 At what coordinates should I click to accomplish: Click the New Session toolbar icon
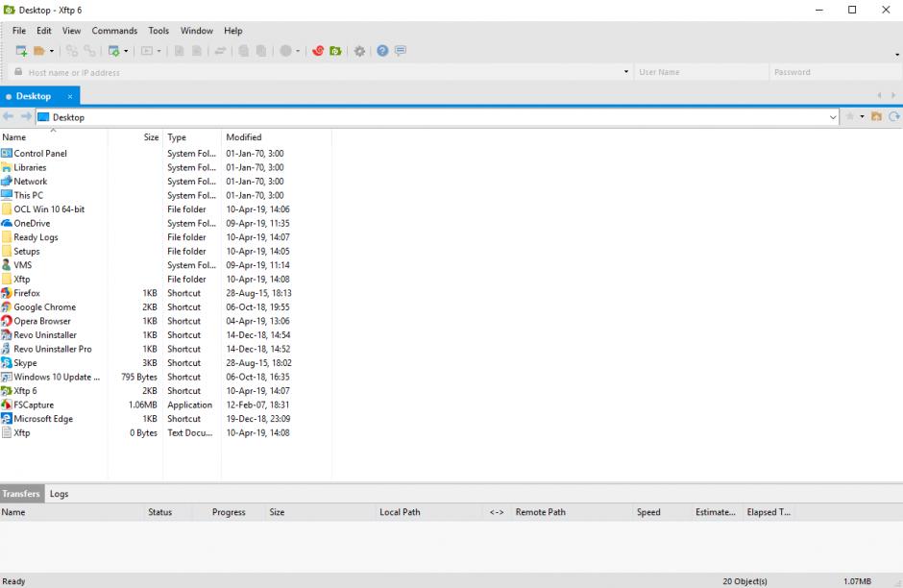[x=21, y=51]
